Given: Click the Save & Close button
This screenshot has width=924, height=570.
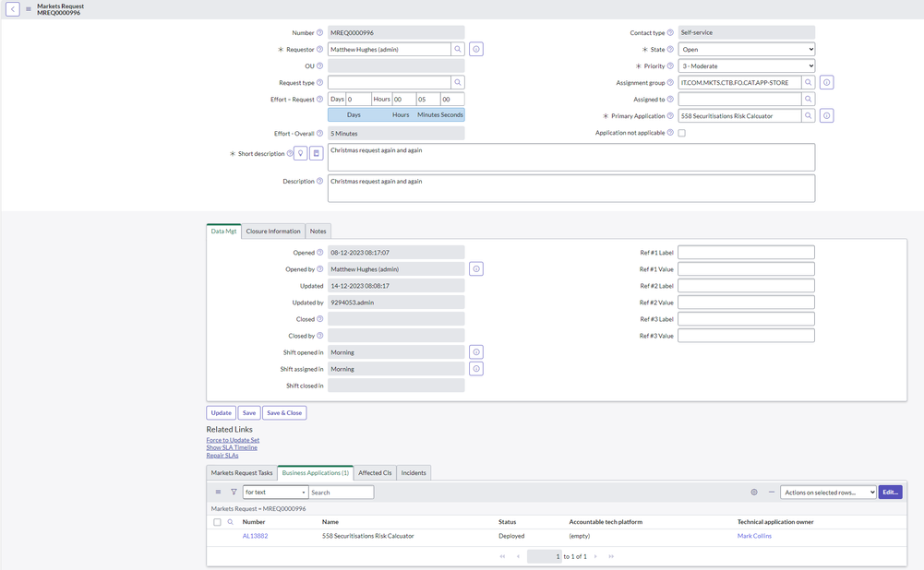Looking at the screenshot, I should point(284,413).
